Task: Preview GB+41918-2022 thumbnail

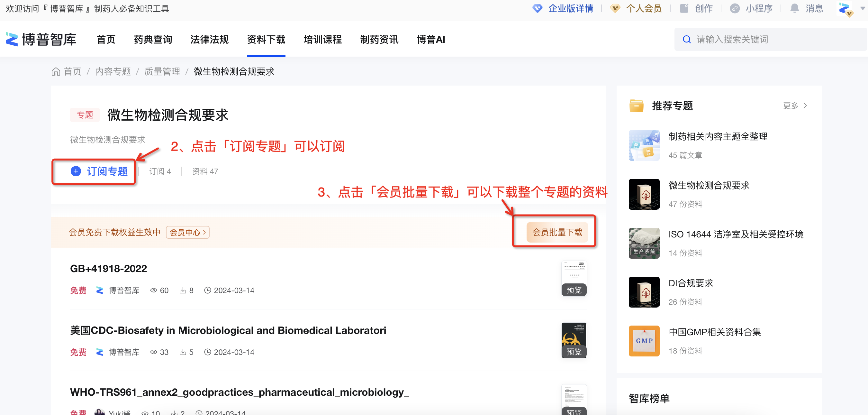Action: click(574, 279)
